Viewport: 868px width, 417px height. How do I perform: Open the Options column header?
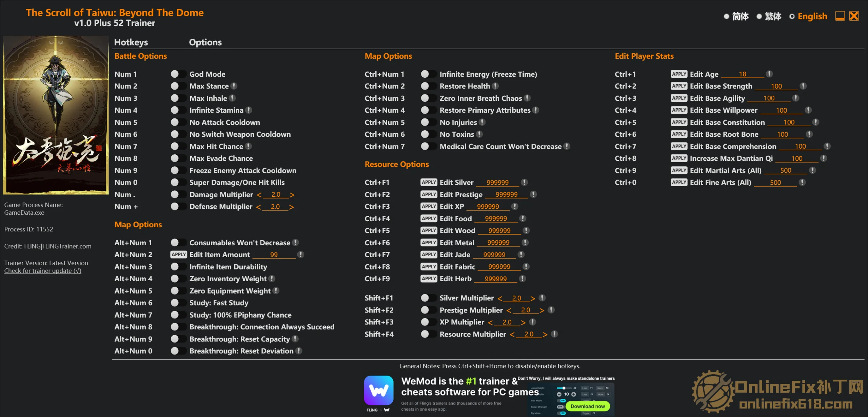click(205, 42)
